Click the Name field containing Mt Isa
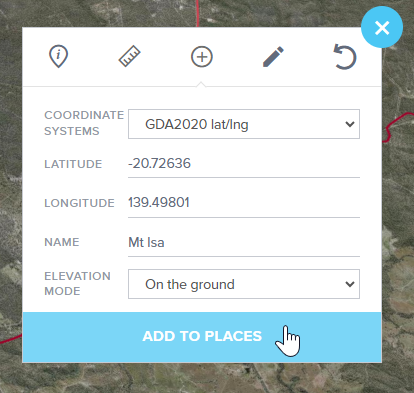The width and height of the screenshot is (414, 393). pyautogui.click(x=244, y=242)
